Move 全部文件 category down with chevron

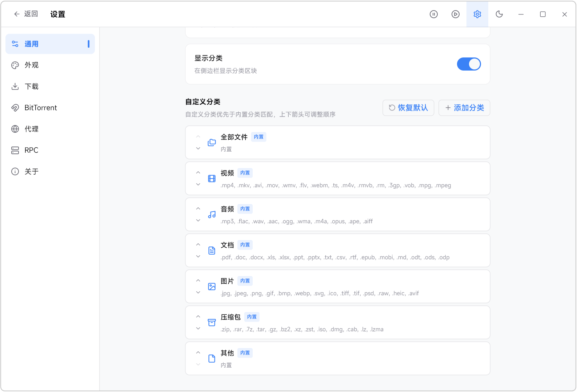click(x=198, y=148)
